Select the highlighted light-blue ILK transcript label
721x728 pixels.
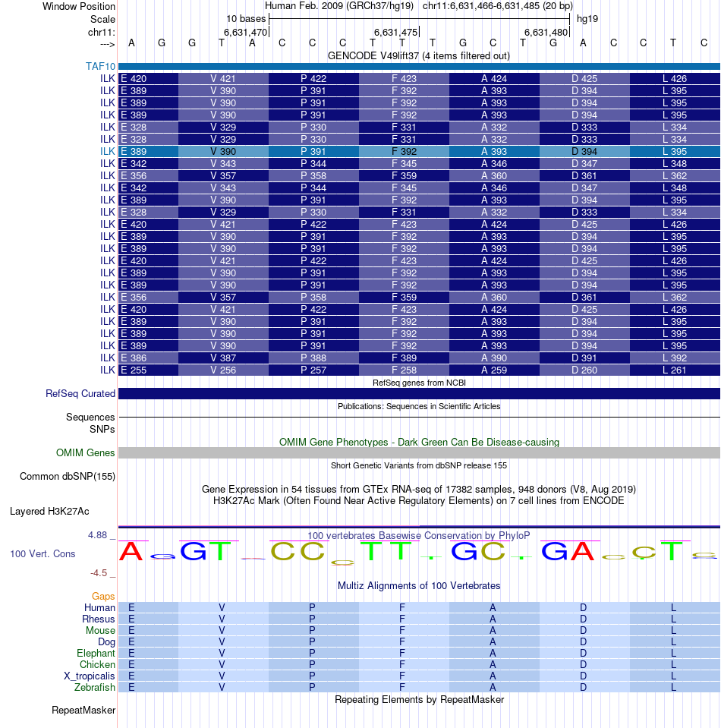[x=107, y=151]
